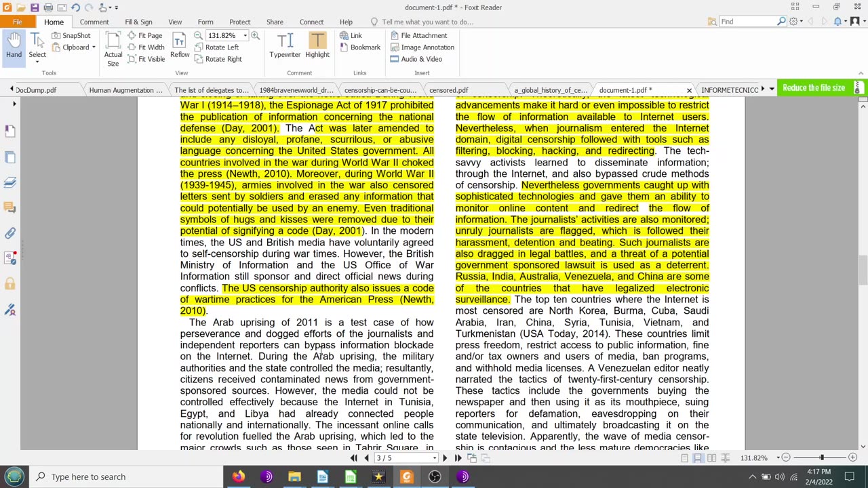Click status bar zoom in plus button
Screen dimensions: 868x488
(854, 458)
